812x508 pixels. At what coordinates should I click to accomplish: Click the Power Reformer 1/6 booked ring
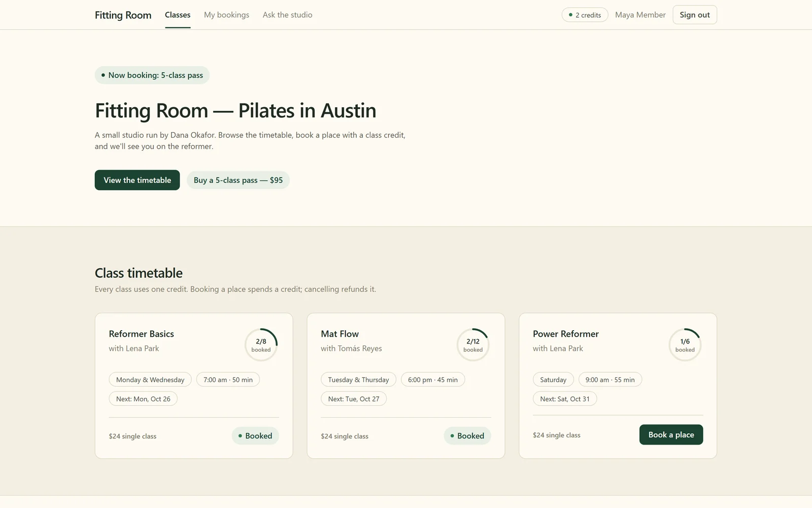tap(685, 345)
